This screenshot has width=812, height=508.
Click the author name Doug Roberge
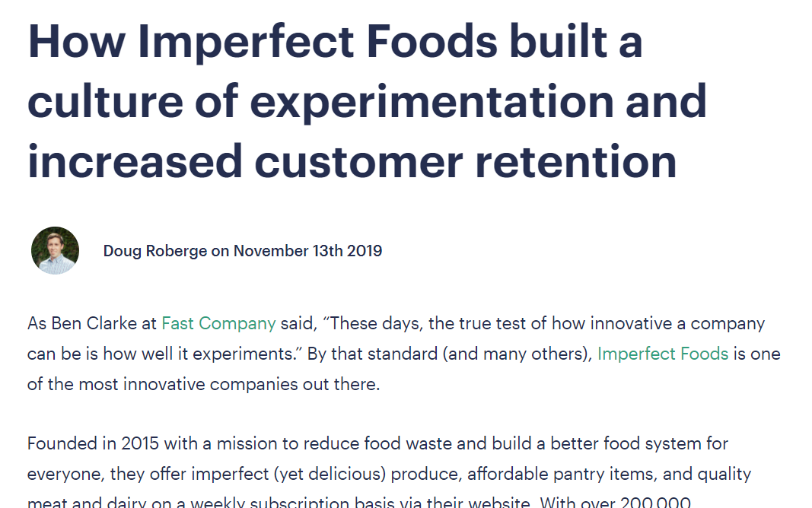coord(155,251)
